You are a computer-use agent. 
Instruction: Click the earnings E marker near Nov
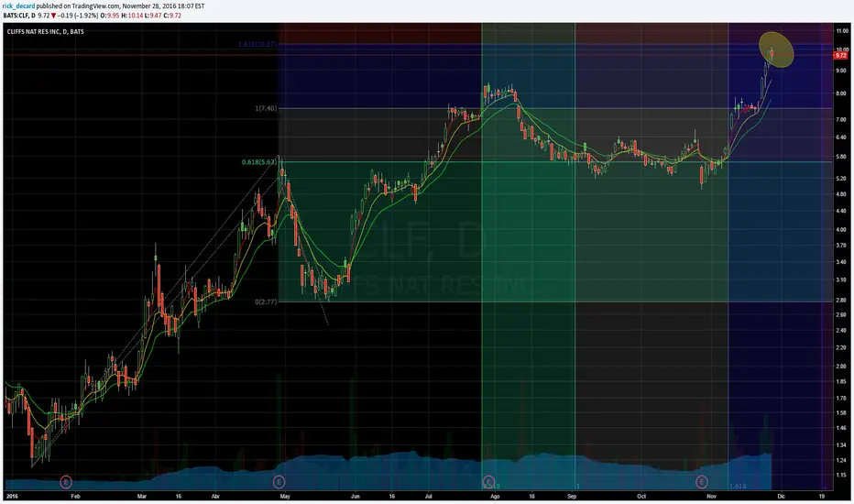click(x=701, y=482)
